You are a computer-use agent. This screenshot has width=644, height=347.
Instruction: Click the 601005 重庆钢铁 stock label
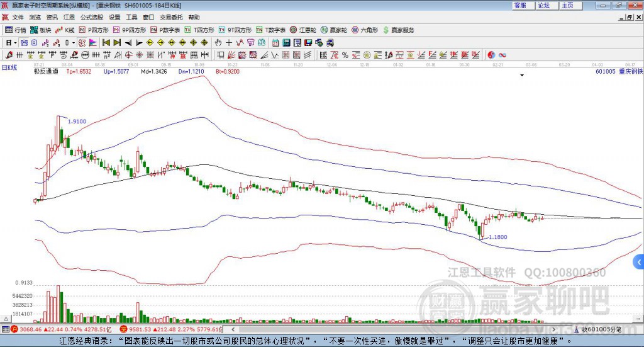pyautogui.click(x=619, y=71)
